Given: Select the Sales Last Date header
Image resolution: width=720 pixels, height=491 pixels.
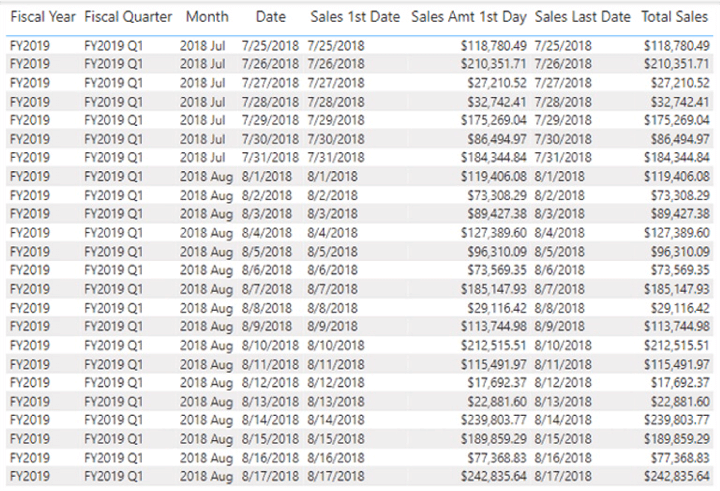Looking at the screenshot, I should 583,17.
